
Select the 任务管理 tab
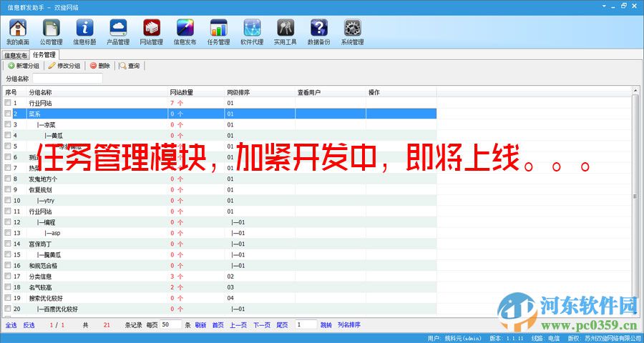click(44, 54)
